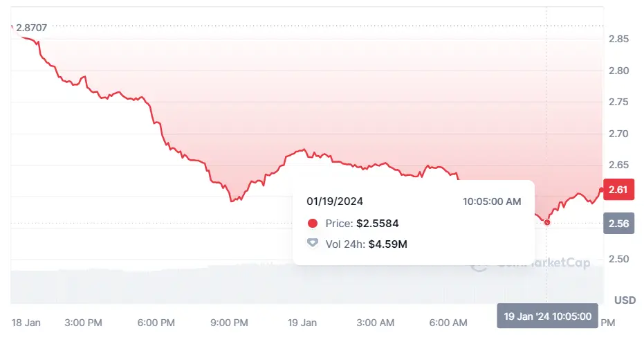Click the 2.8707 opening price label

pos(32,27)
